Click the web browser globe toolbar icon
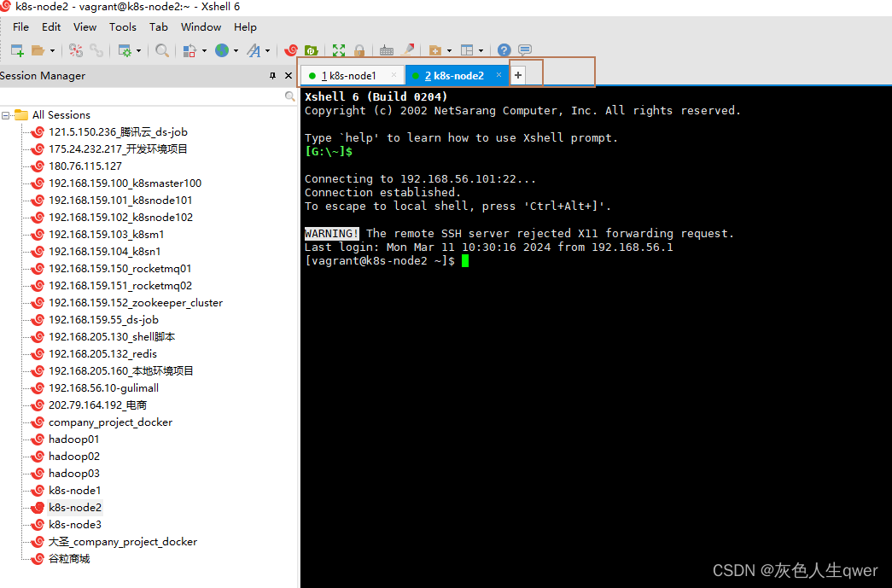Image resolution: width=892 pixels, height=588 pixels. 224,50
